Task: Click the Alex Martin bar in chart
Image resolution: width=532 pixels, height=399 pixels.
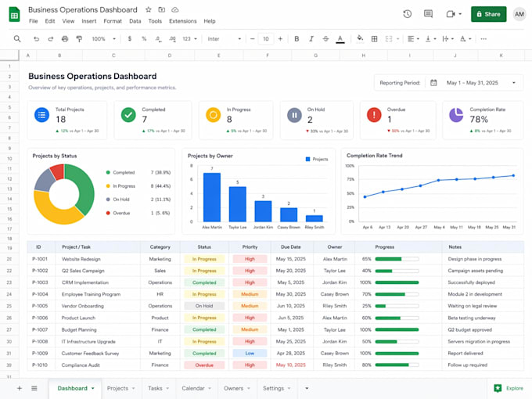Action: tap(212, 197)
